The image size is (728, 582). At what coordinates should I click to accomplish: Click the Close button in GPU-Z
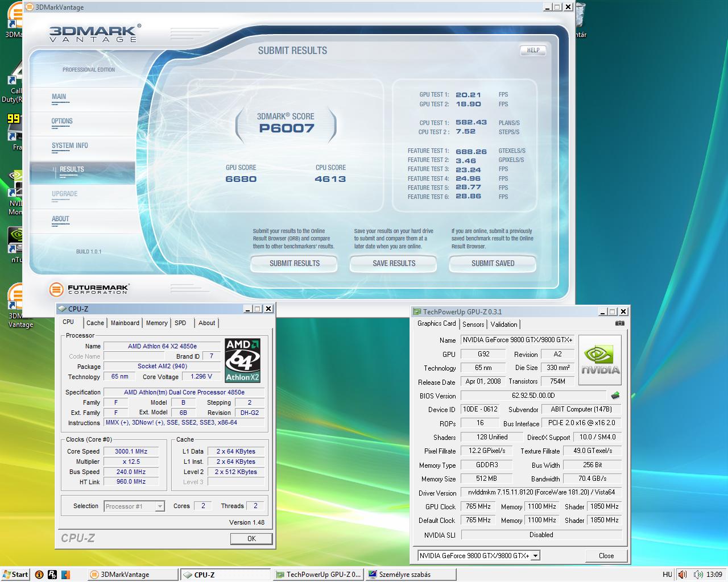coord(606,556)
